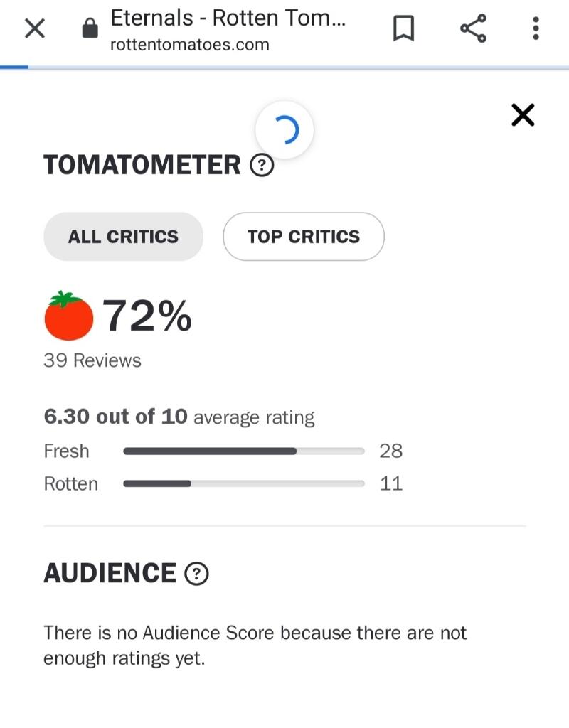Select the All Critics filter

tap(123, 237)
